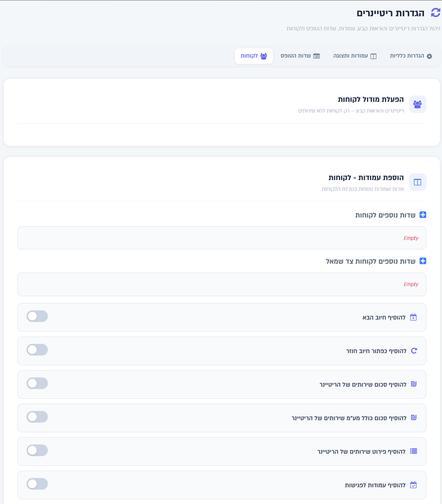
Task: Switch on להוסיף פירוט שירותים של הריטיינר
Action: [37, 450]
